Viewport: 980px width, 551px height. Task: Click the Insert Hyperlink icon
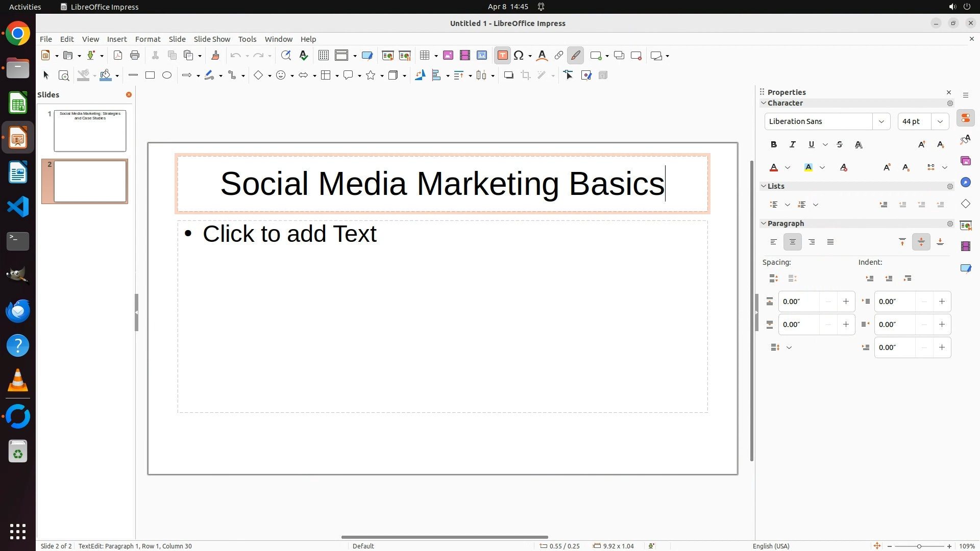[x=559, y=56]
